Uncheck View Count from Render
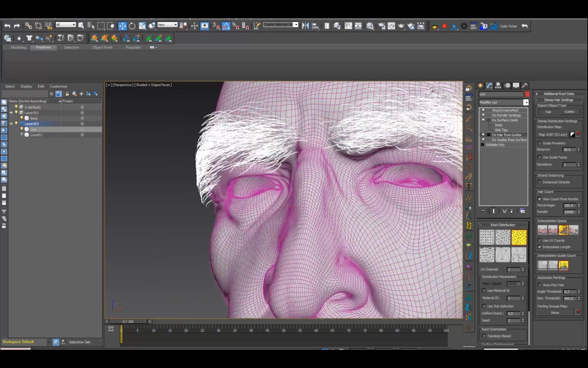Viewport: 588px width, 368px height. [539, 199]
